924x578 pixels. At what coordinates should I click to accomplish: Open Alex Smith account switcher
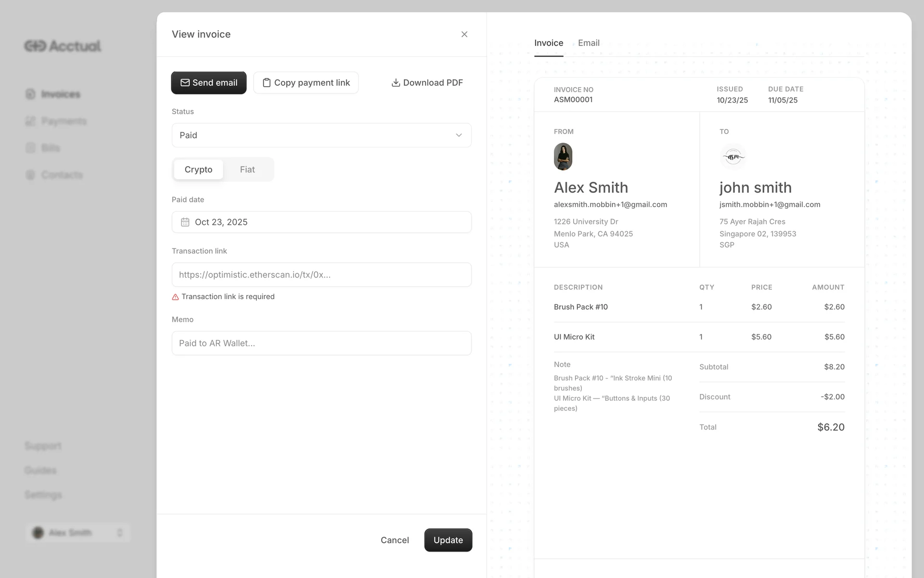(x=77, y=533)
